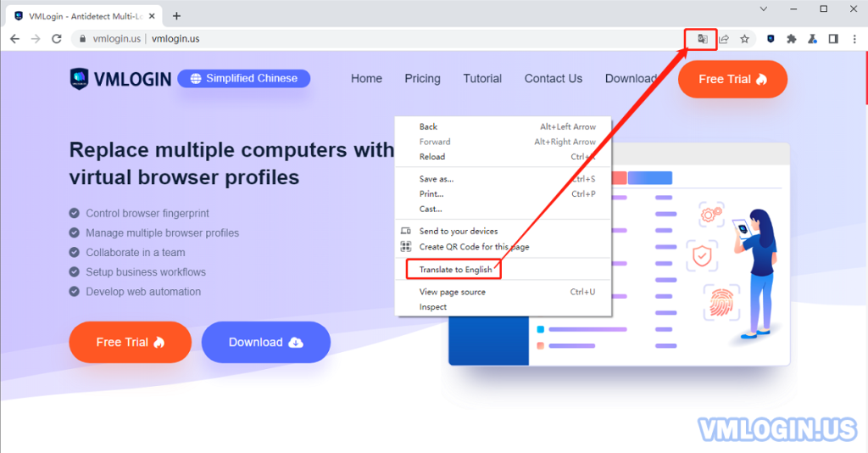The image size is (868, 453).
Task: Click the shield checkmark icon in illustration
Action: (x=702, y=256)
